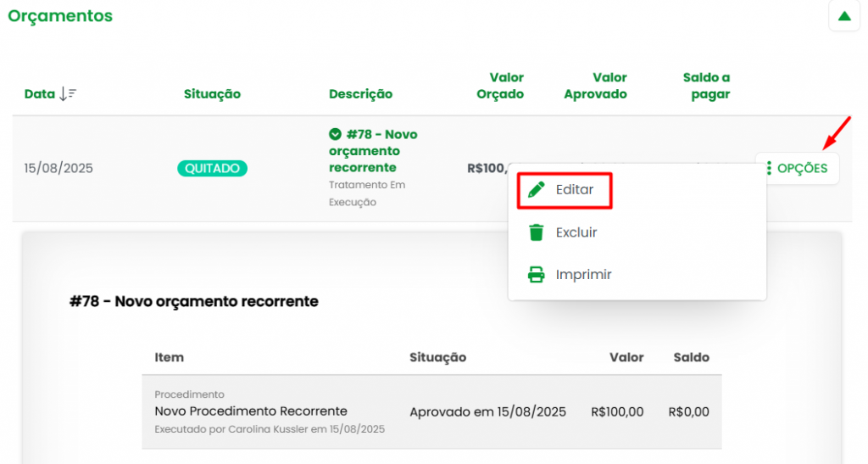Viewport: 868px width, 464px height.
Task: Click the printer icon for Imprimir
Action: (x=536, y=275)
